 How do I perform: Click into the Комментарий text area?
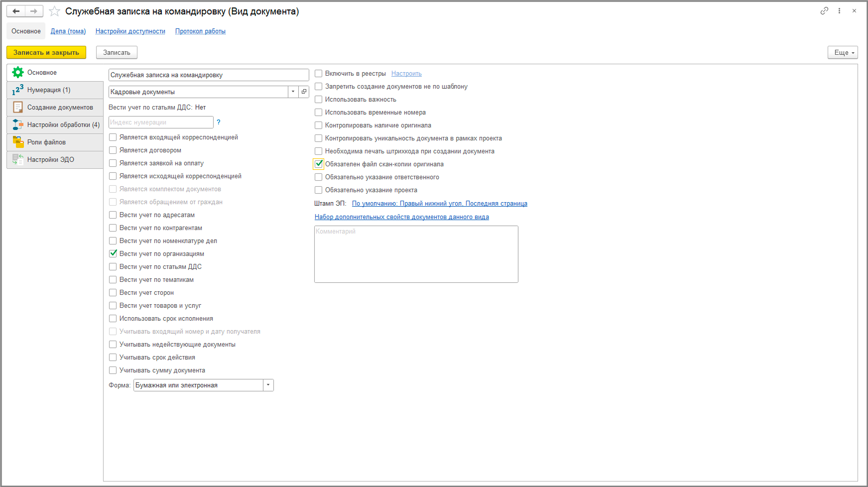[416, 254]
